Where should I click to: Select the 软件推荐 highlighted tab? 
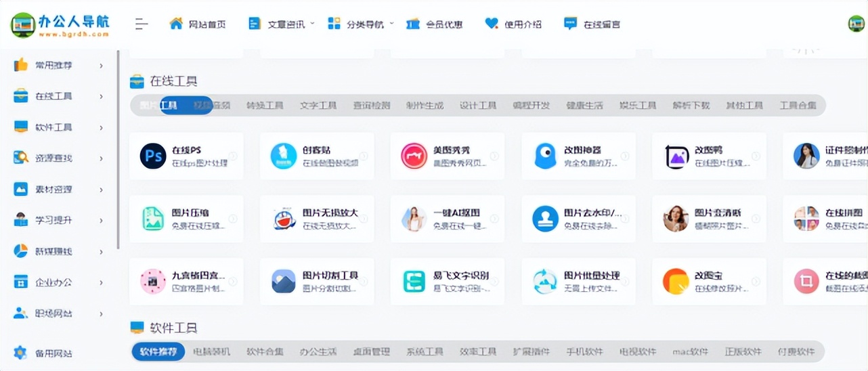pos(158,352)
